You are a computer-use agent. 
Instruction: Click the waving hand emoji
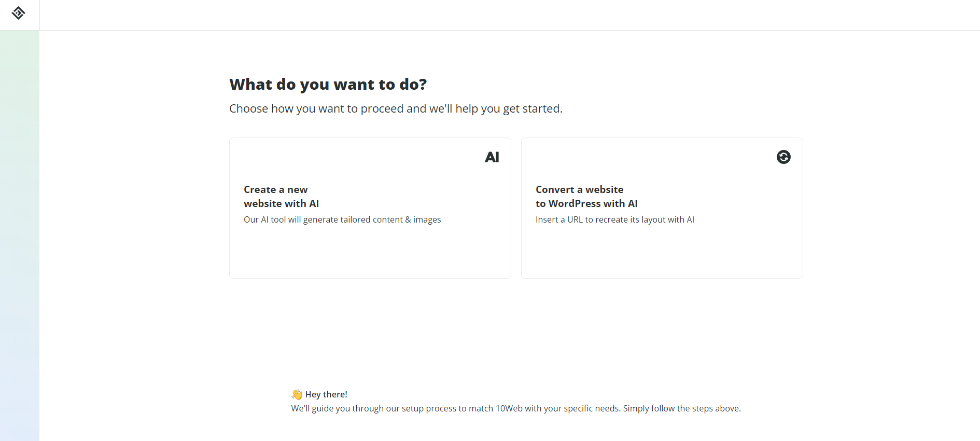[297, 395]
